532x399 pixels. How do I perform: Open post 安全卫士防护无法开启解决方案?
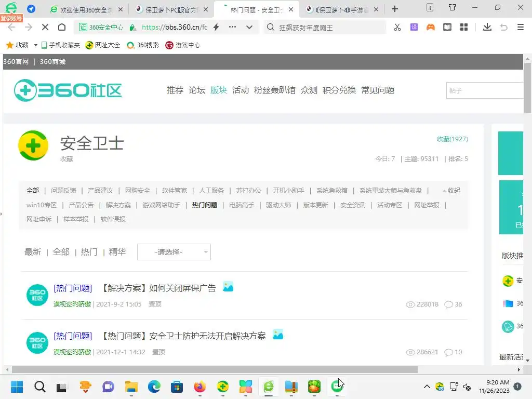point(184,336)
